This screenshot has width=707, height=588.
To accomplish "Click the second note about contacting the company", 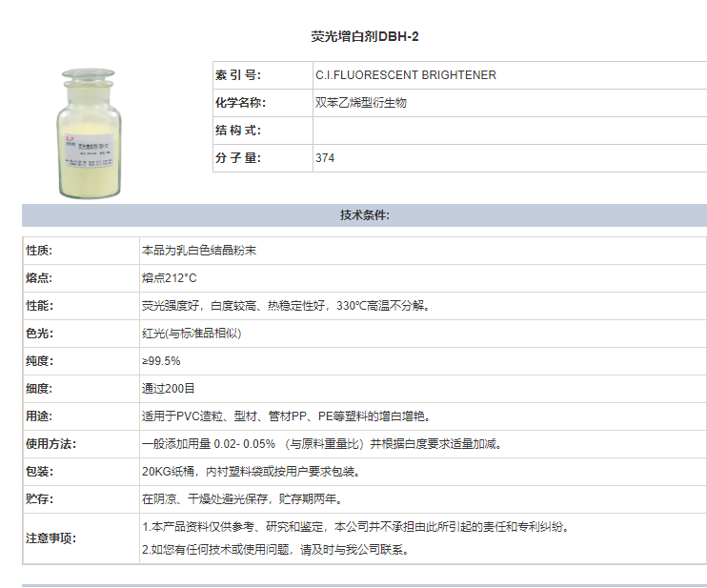I will coord(274,550).
